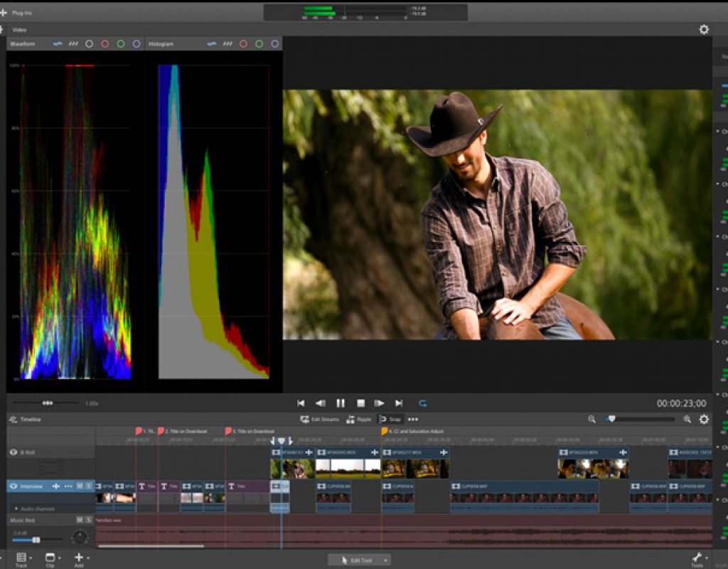
Task: Click the timeline playhead handle
Action: click(282, 440)
